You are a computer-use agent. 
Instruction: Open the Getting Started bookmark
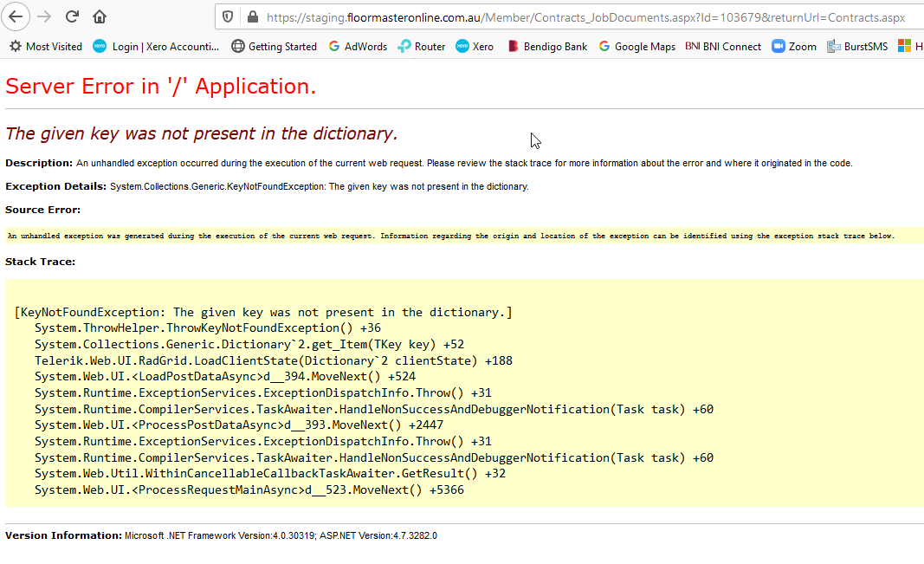point(274,47)
